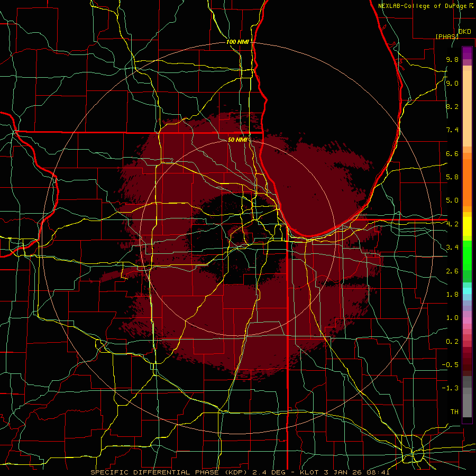Pick the bright green color bar segment
This screenshot has height=476, width=476.
pos(467,255)
